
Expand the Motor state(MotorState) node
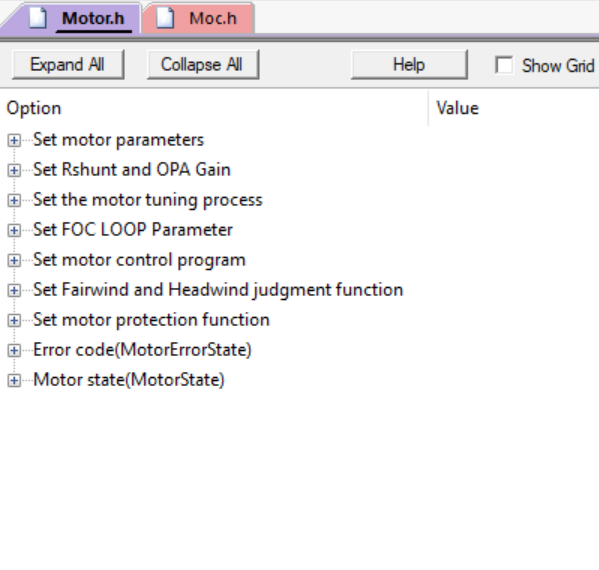point(14,381)
